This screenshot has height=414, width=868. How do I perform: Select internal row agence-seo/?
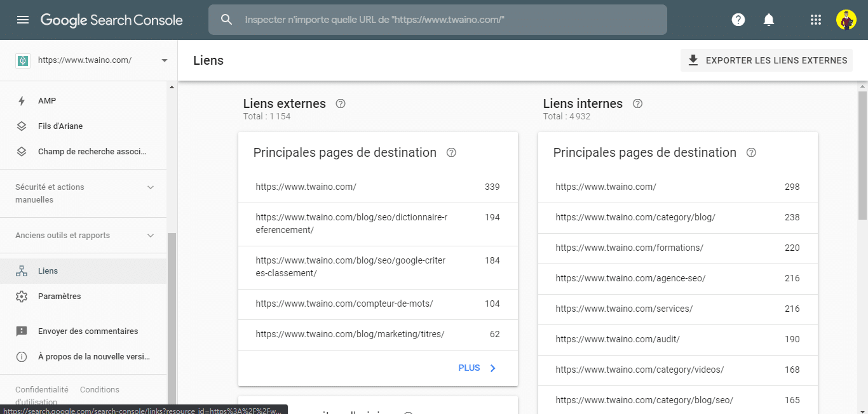pyautogui.click(x=678, y=279)
